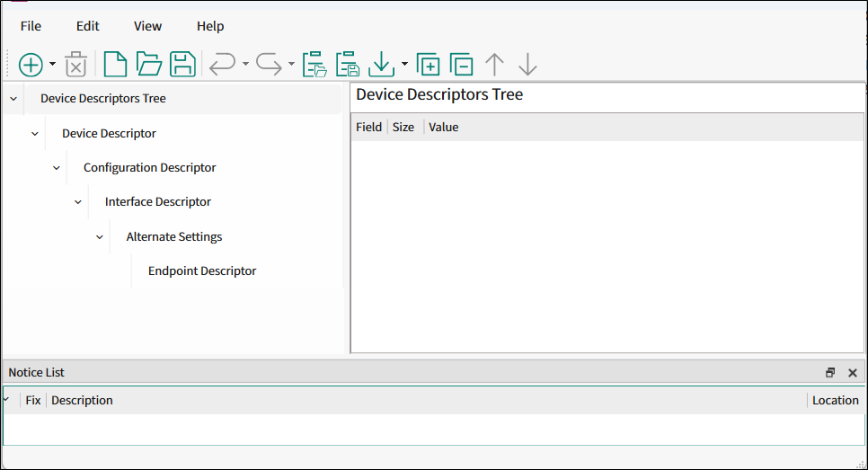Open the Help menu
The height and width of the screenshot is (470, 868).
[x=210, y=26]
